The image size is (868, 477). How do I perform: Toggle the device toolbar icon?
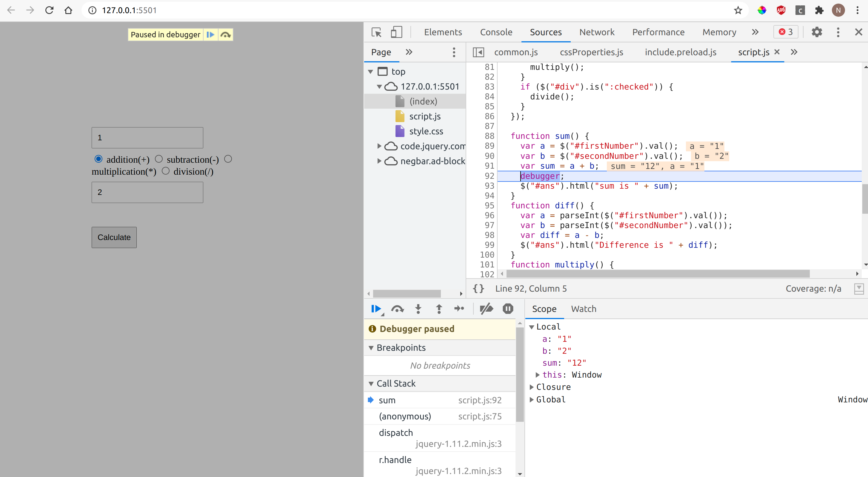(x=397, y=32)
